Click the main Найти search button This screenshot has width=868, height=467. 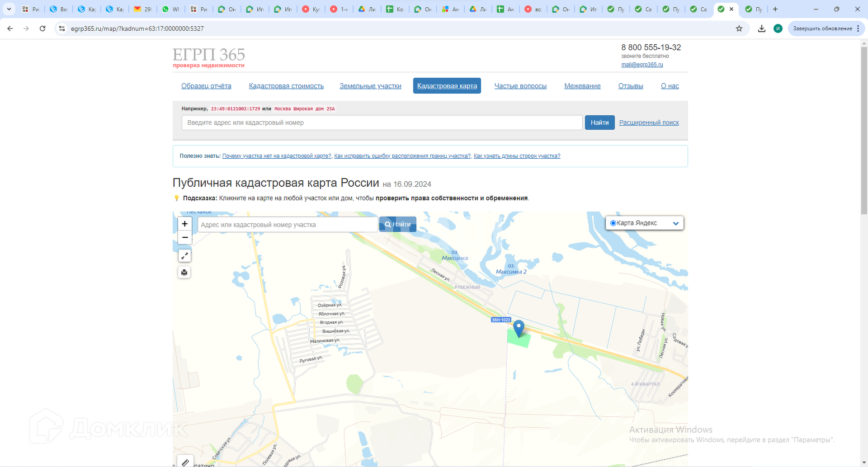(x=599, y=123)
